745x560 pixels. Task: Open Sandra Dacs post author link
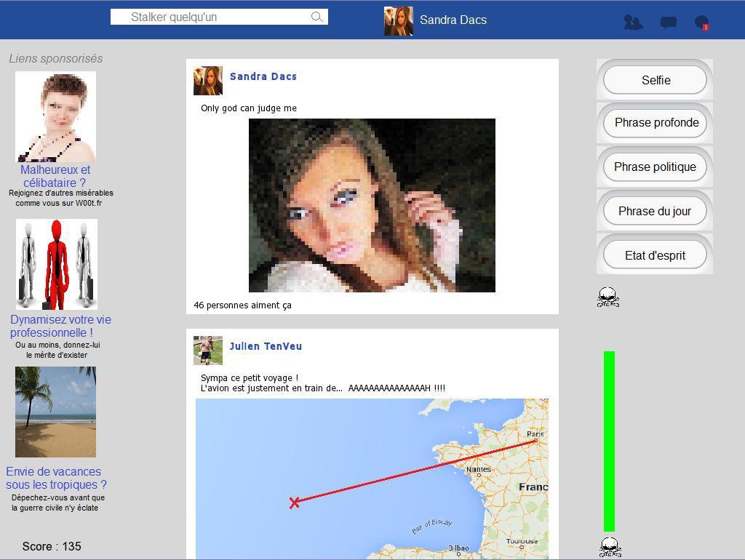pyautogui.click(x=263, y=76)
